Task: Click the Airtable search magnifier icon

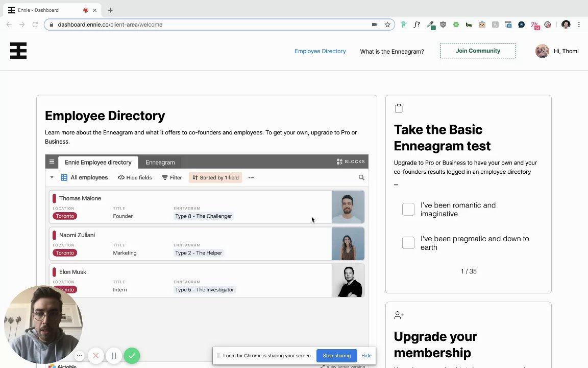Action: (x=361, y=178)
